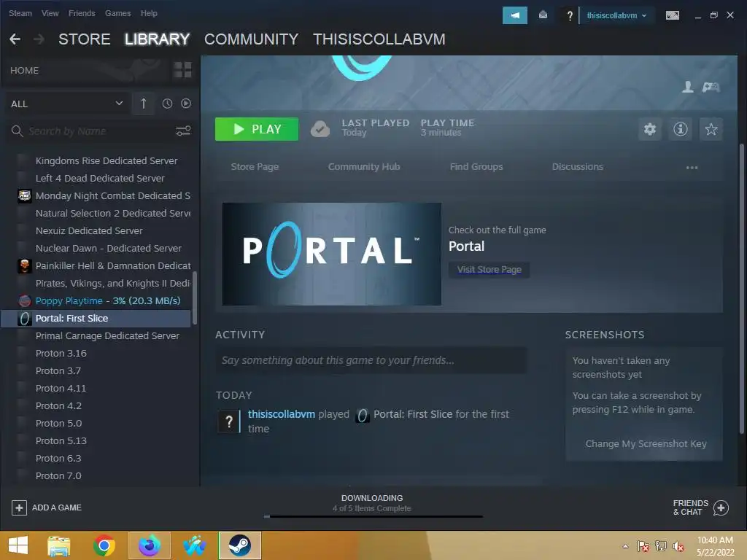
Task: Open the View menu
Action: [50, 13]
